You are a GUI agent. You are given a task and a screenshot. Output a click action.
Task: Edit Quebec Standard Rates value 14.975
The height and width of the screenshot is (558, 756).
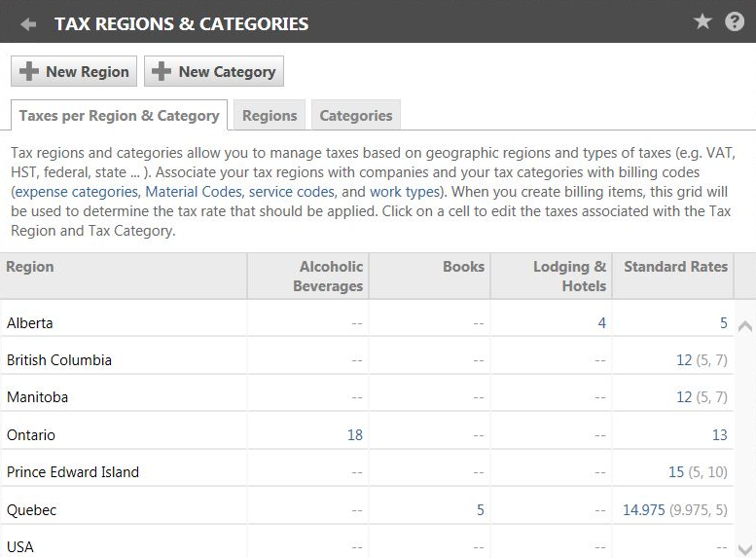point(644,509)
